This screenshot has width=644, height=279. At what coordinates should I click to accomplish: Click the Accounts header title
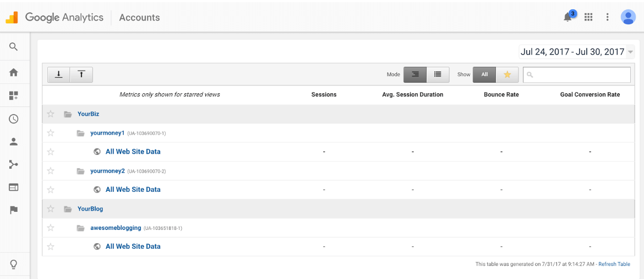(x=139, y=17)
